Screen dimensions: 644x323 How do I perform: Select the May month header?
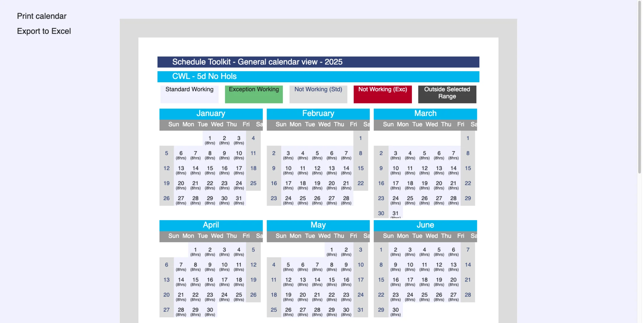(318, 225)
